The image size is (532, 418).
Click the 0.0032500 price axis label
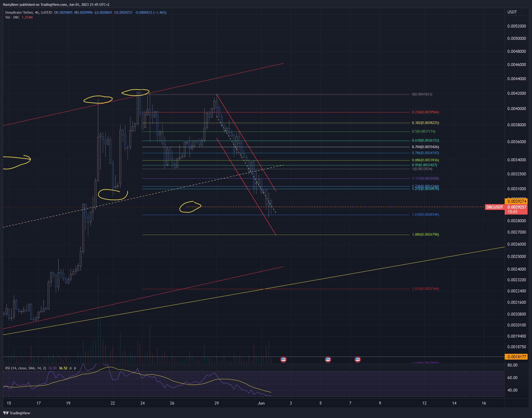click(516, 174)
